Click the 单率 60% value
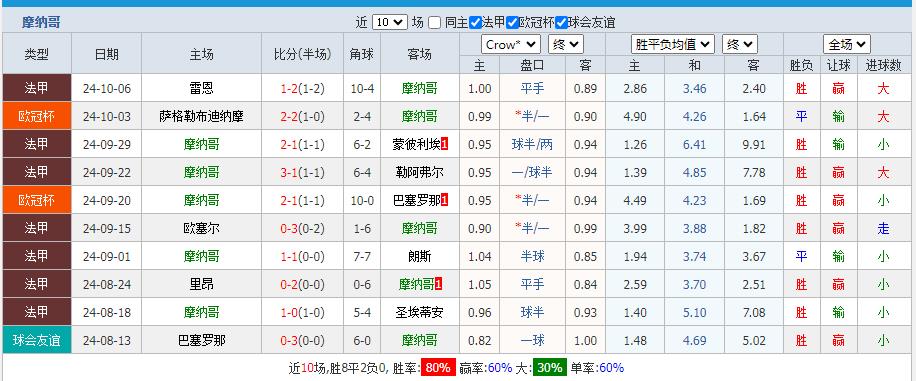The height and width of the screenshot is (381, 916). pyautogui.click(x=611, y=368)
